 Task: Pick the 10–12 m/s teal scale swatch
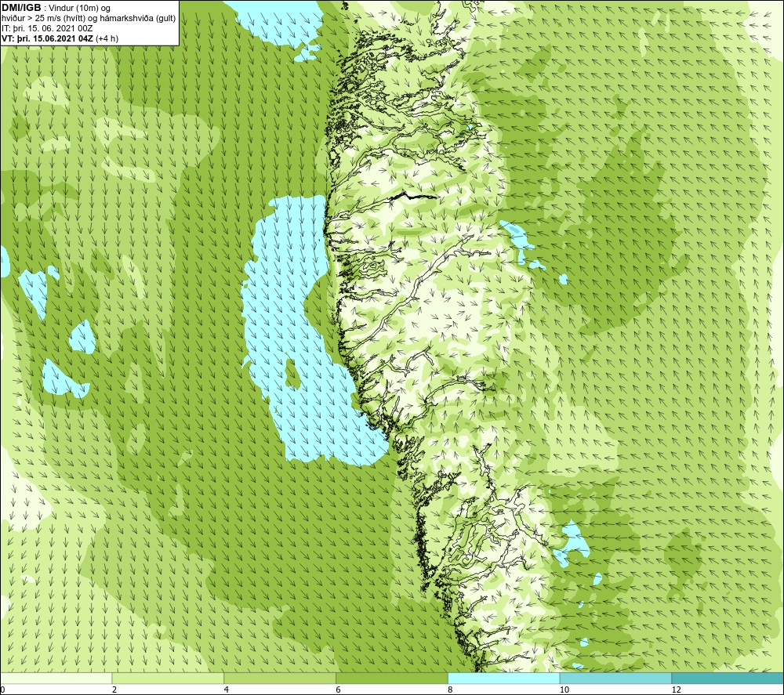(616, 678)
